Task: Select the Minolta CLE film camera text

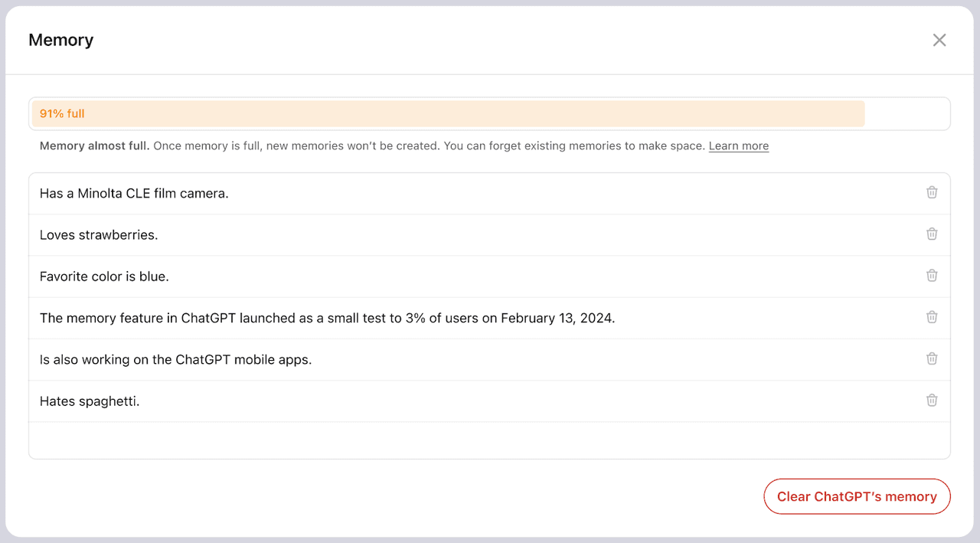Action: (134, 194)
